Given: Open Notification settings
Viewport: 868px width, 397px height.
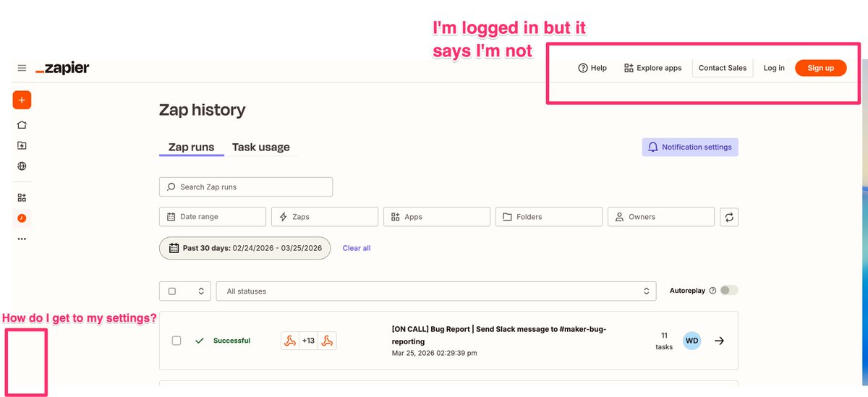Looking at the screenshot, I should (690, 147).
